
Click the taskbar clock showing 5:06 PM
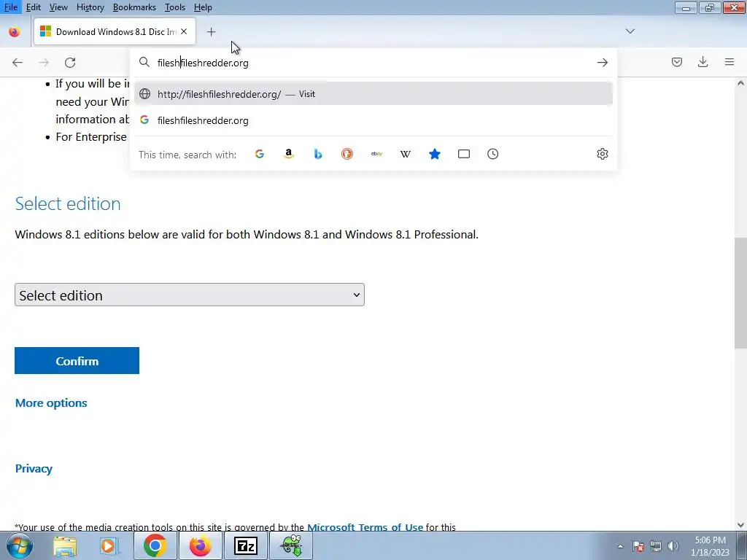(x=710, y=546)
